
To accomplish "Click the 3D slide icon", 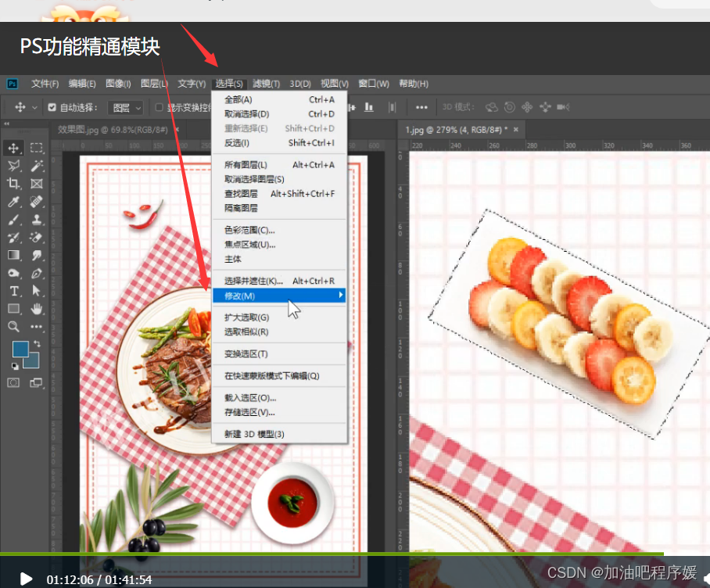I will click(545, 107).
